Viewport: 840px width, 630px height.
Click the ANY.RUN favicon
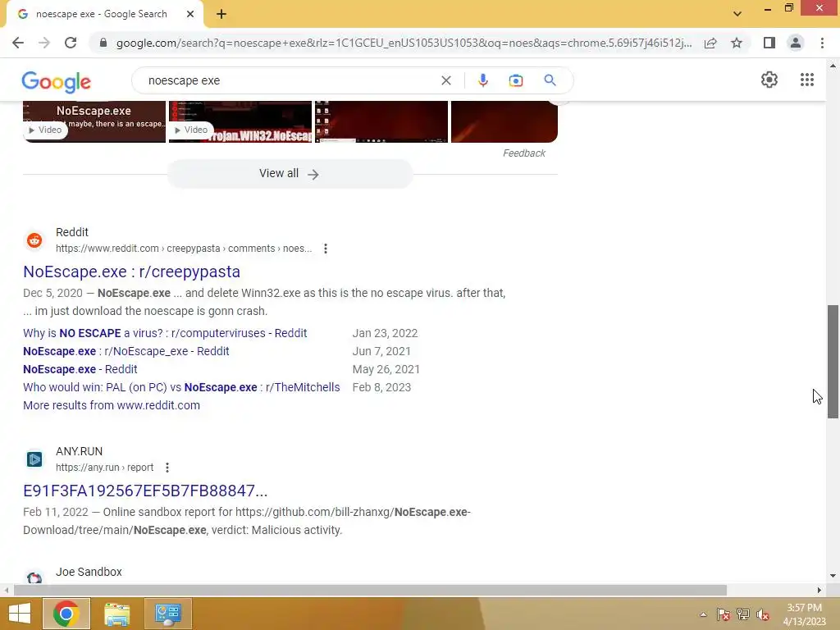coord(34,459)
